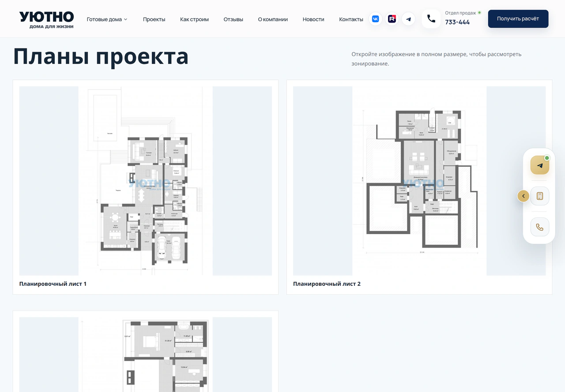Click the УЮТНО logo to go home
This screenshot has height=392, width=565.
[x=46, y=20]
